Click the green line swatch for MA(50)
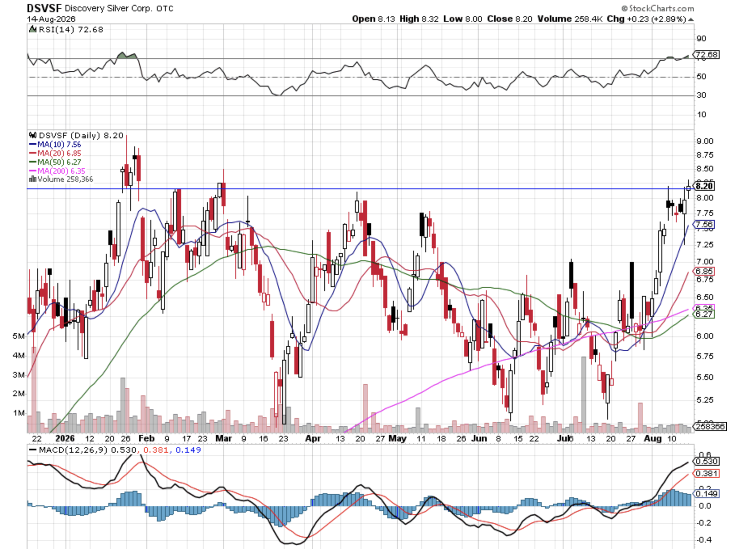Screen dimensions: 756x549 (33, 162)
